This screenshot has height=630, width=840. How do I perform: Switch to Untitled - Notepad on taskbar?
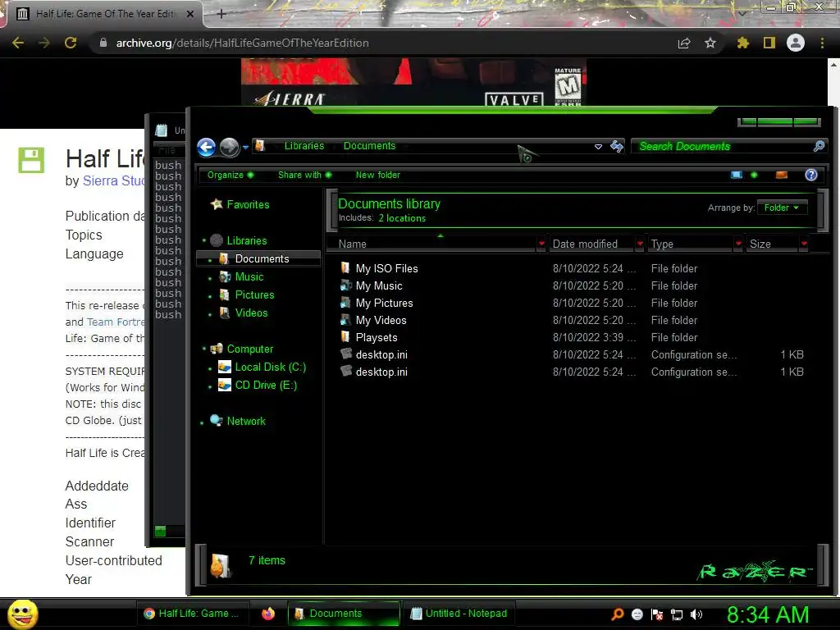459,614
